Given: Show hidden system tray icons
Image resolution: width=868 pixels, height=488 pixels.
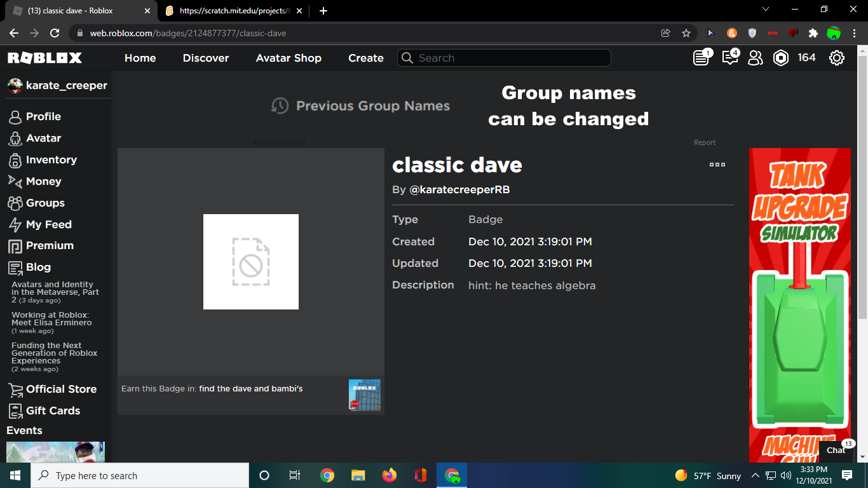Looking at the screenshot, I should click(756, 475).
